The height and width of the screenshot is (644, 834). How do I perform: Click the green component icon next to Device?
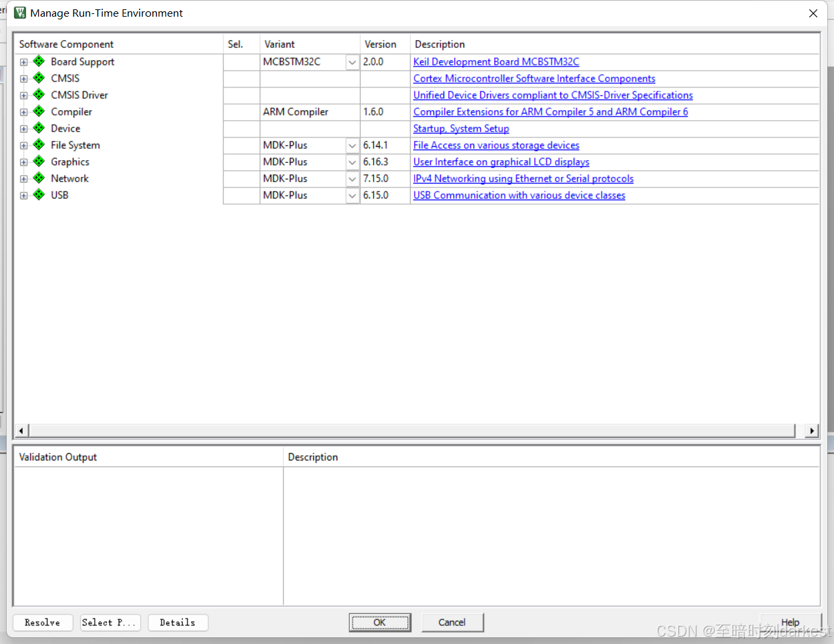tap(39, 128)
